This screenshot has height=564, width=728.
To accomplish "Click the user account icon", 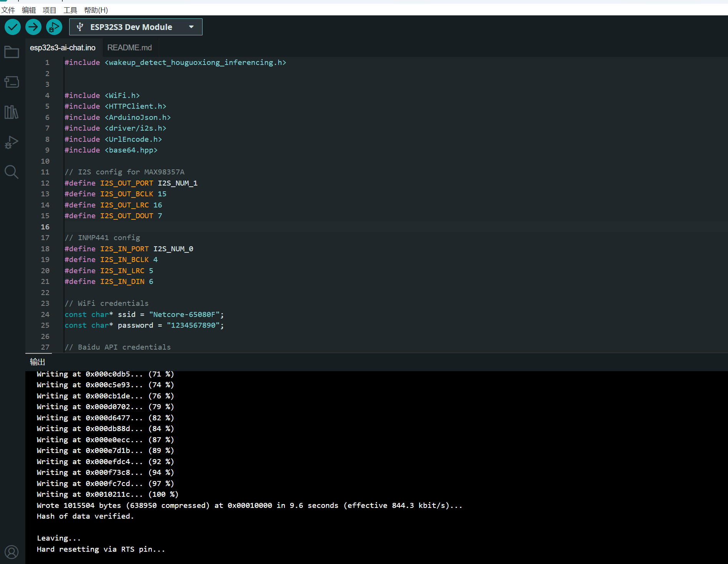I will [x=12, y=552].
